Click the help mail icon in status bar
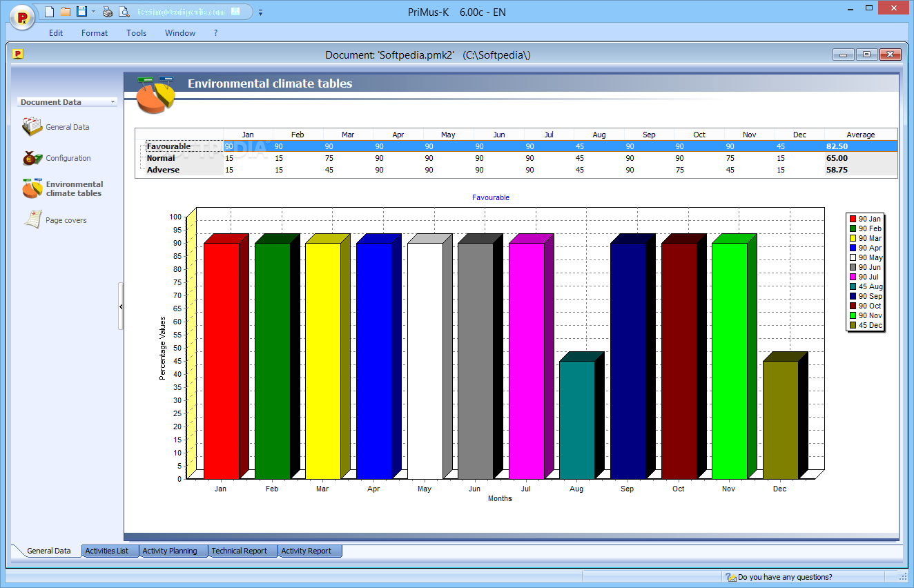This screenshot has height=588, width=914. tap(730, 577)
